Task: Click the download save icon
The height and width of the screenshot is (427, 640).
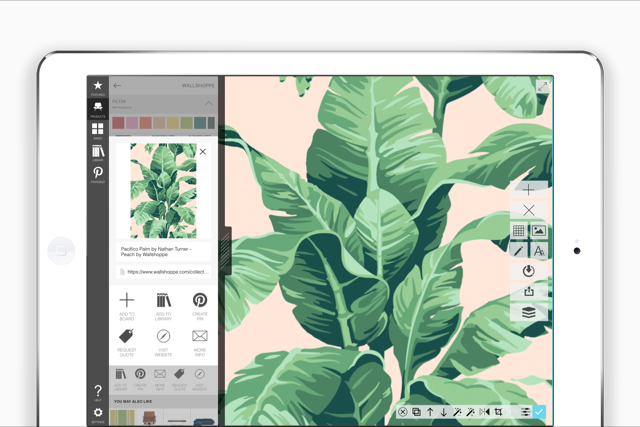Action: (529, 271)
